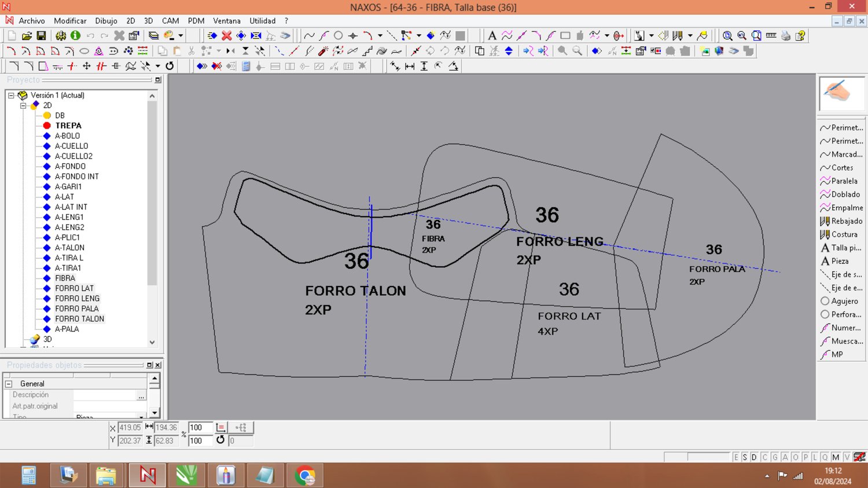Click the Doblado button in right panel
Viewport: 868px width, 488px height.
[x=841, y=195]
